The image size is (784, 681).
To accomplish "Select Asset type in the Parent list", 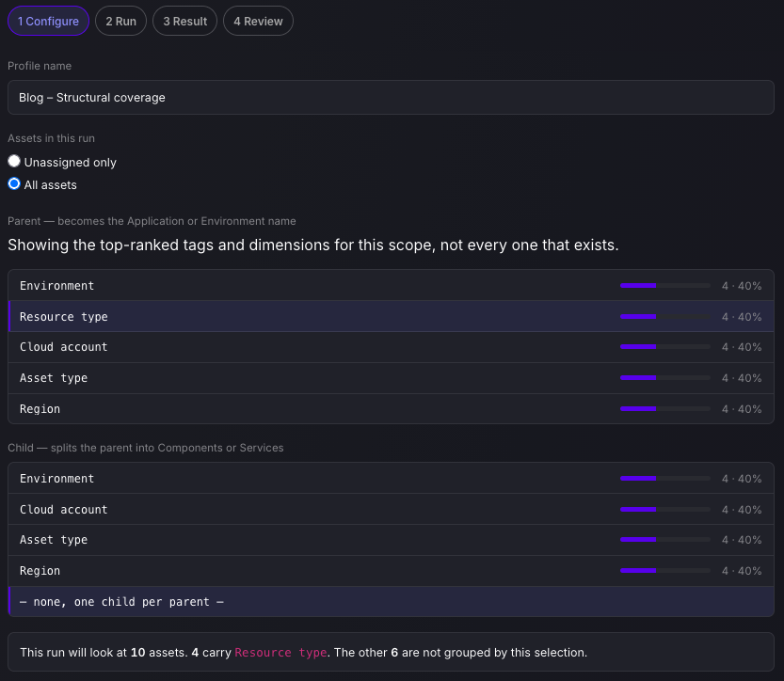I will point(391,378).
